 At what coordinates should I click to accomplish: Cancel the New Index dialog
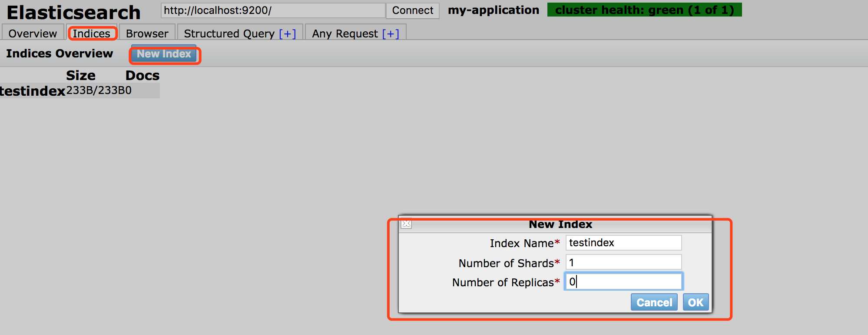[654, 302]
